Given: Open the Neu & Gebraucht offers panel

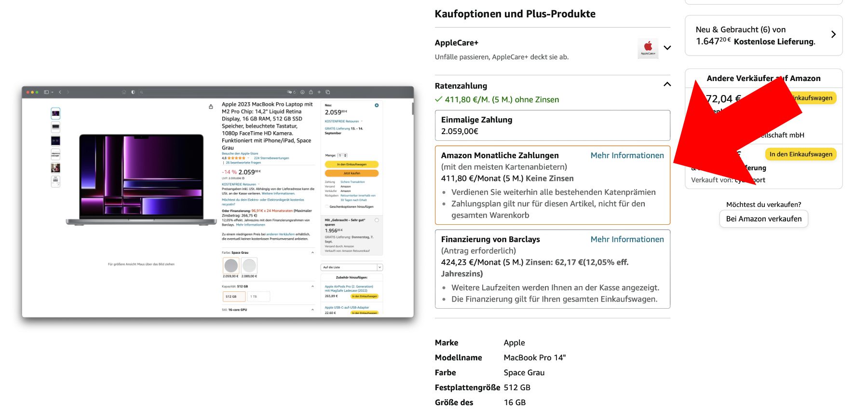Looking at the screenshot, I should 763,35.
